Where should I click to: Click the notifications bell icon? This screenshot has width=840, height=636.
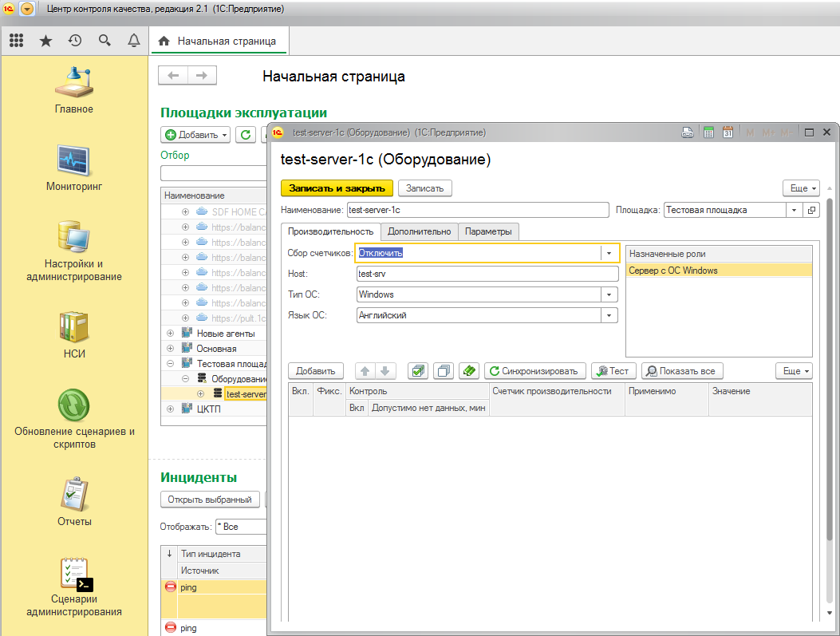(134, 41)
